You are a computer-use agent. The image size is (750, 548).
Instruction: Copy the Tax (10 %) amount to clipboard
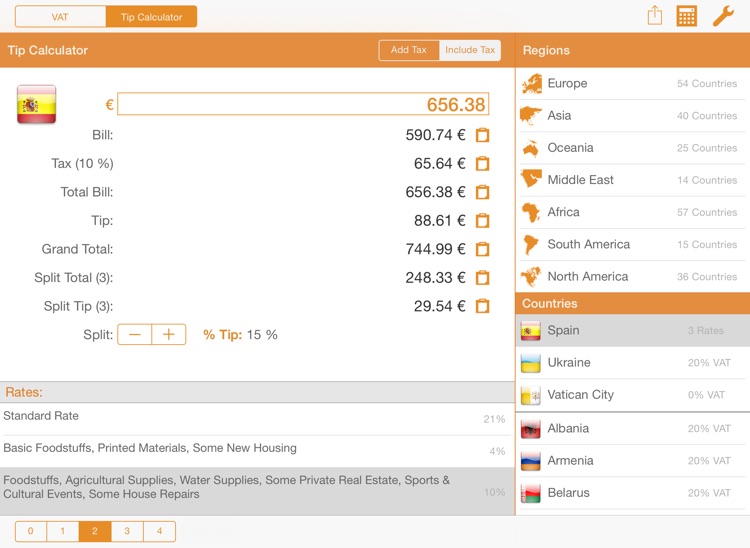[482, 164]
